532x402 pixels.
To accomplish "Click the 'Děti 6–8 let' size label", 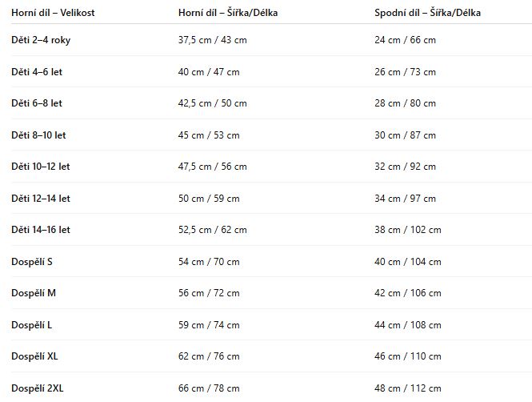I will [x=38, y=103].
